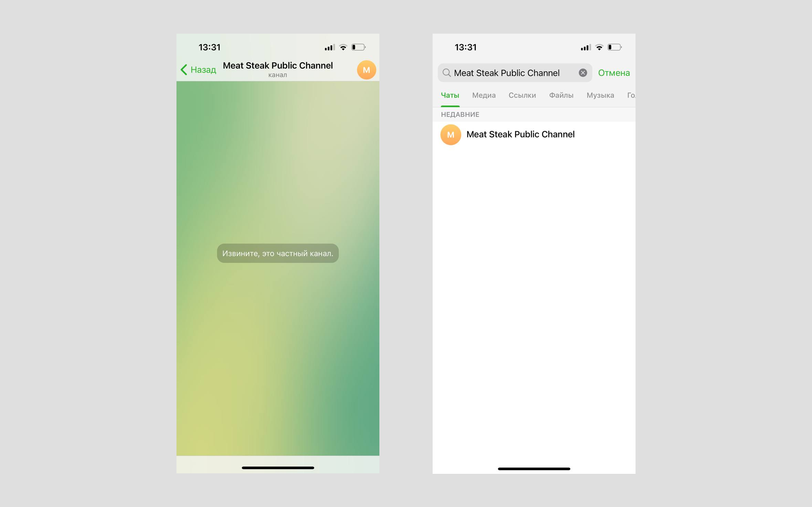
Task: Tap the back navigation arrow icon
Action: (185, 69)
